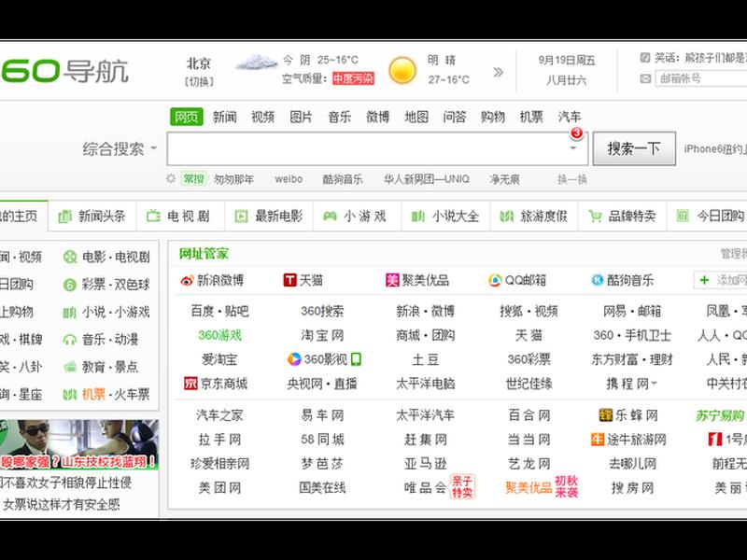
Task: Click the green plus add-site button
Action: point(704,280)
